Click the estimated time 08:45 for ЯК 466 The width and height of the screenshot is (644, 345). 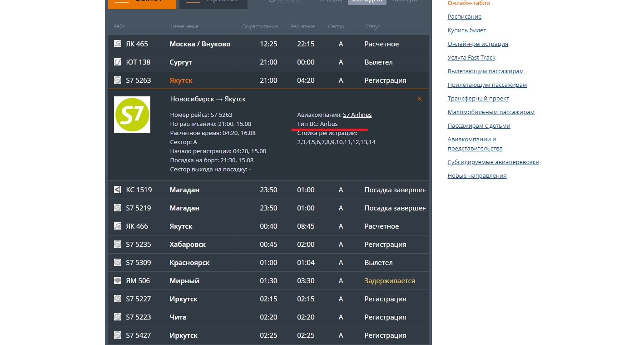click(306, 226)
